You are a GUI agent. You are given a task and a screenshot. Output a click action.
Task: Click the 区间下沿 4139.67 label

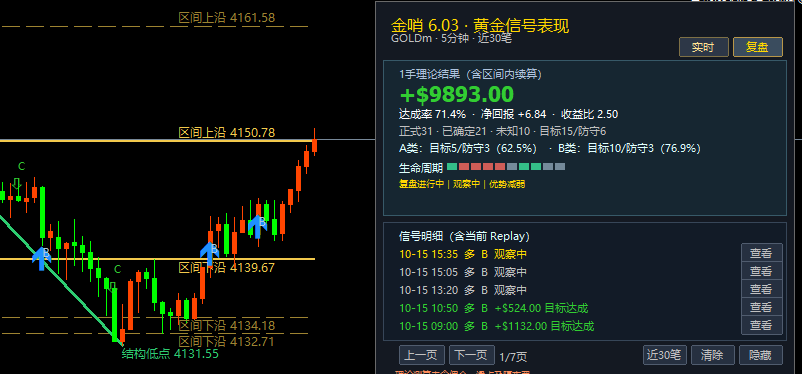pyautogui.click(x=227, y=268)
